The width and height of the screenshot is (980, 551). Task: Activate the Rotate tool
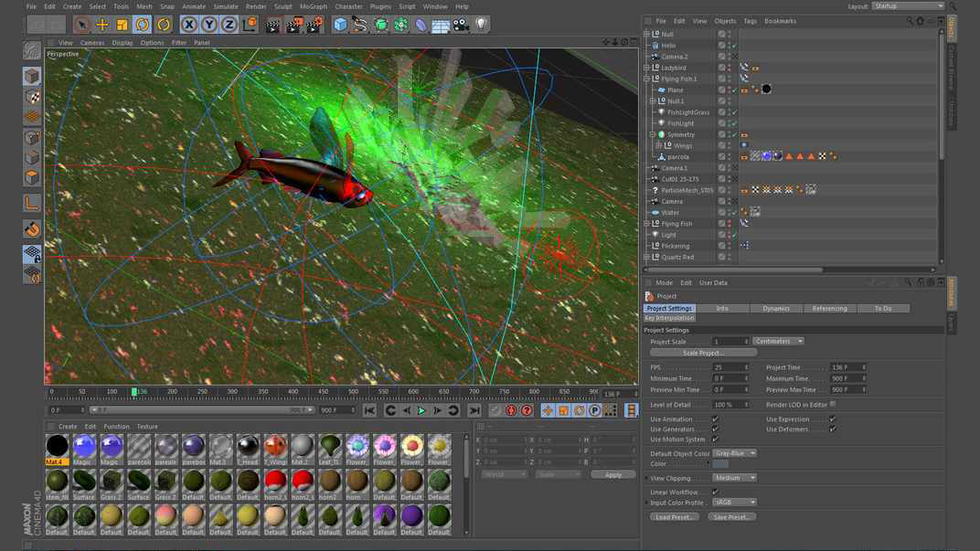[143, 25]
